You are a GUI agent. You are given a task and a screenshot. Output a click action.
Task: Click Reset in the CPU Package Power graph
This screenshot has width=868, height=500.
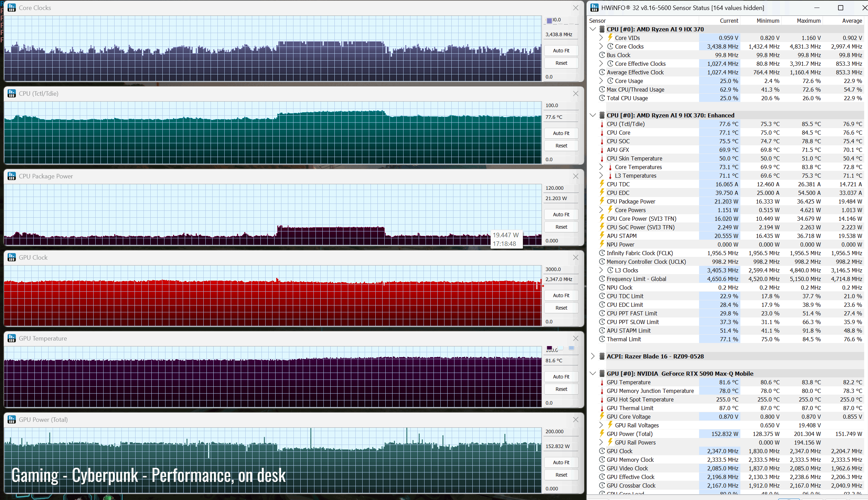[561, 227]
